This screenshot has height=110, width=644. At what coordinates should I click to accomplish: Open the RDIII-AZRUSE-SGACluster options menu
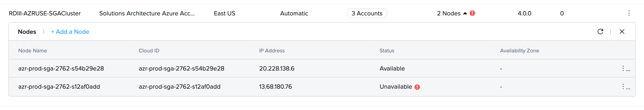[x=629, y=13]
